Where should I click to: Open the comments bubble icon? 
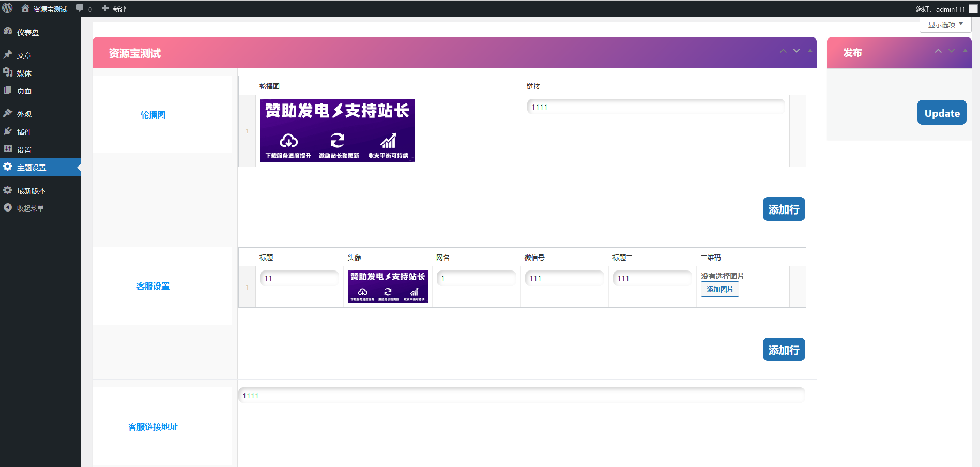point(80,9)
